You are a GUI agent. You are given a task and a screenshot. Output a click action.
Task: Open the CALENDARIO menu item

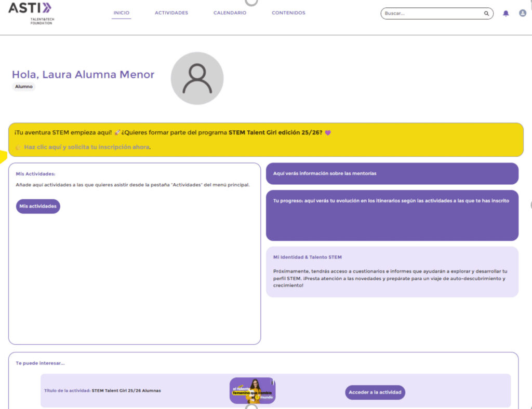coord(230,13)
